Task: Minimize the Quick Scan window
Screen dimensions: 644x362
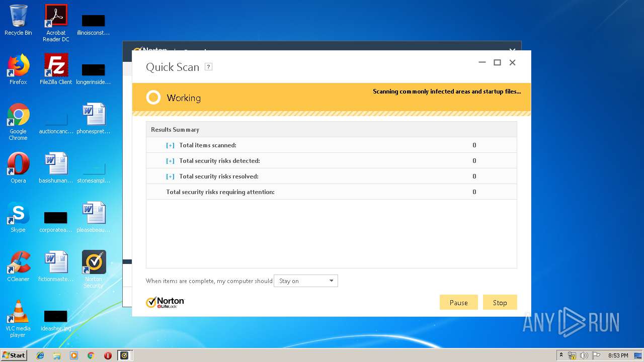Action: (x=482, y=62)
